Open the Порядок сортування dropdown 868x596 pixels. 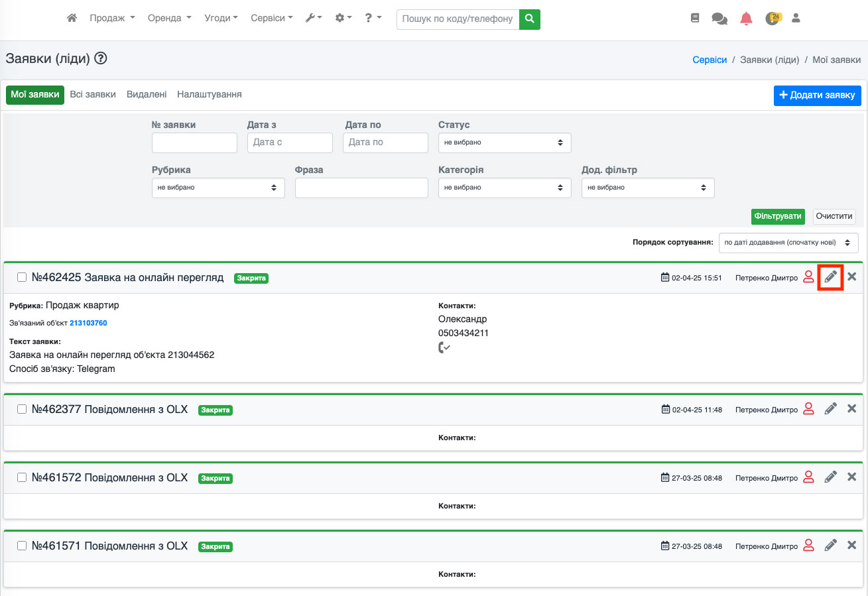(788, 243)
